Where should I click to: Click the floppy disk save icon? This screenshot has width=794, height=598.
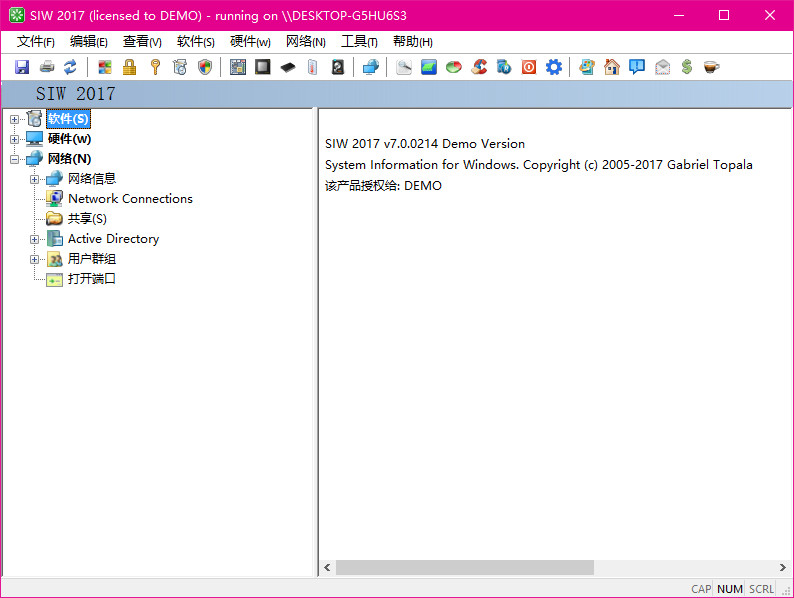tap(22, 67)
